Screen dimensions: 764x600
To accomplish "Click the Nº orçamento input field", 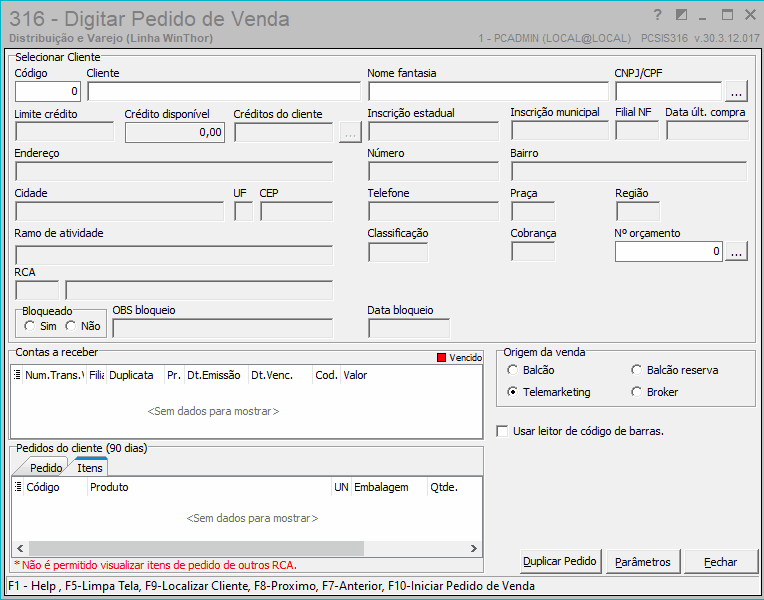I will pyautogui.click(x=668, y=252).
